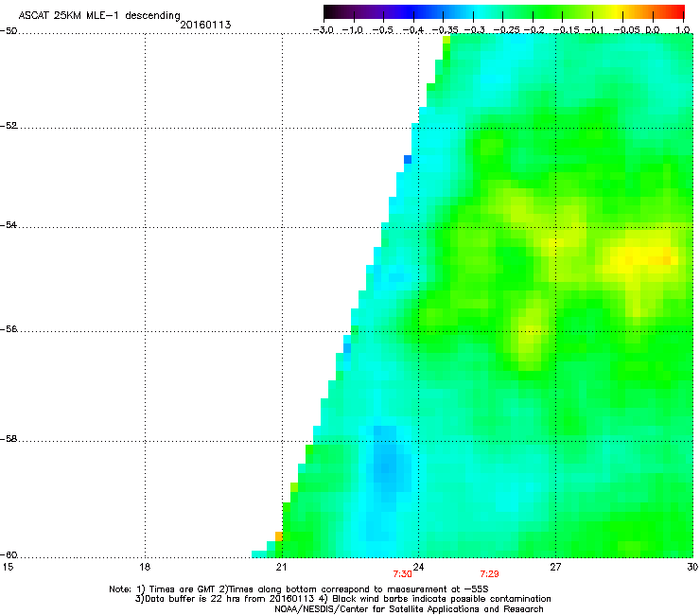Click the '1.0' colorbar label

point(683,30)
